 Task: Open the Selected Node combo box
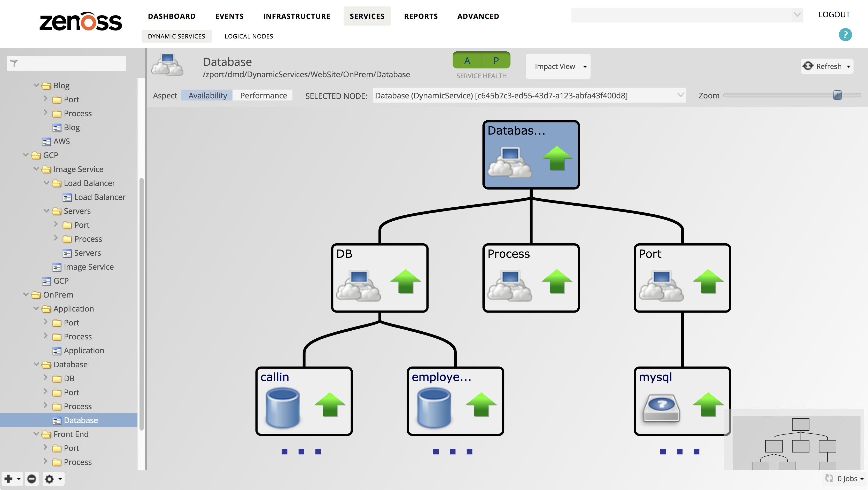tap(680, 95)
